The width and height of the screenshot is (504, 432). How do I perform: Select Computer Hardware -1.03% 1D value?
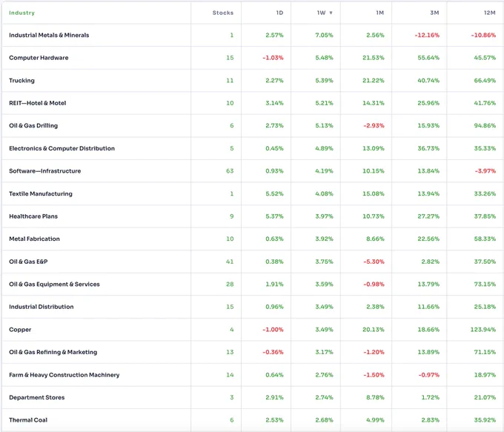(x=273, y=58)
